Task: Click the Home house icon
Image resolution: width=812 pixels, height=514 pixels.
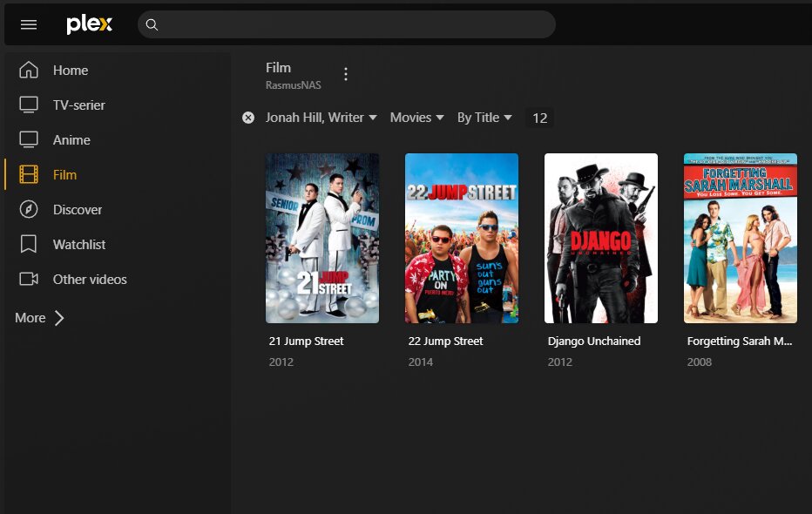Action: coord(29,70)
